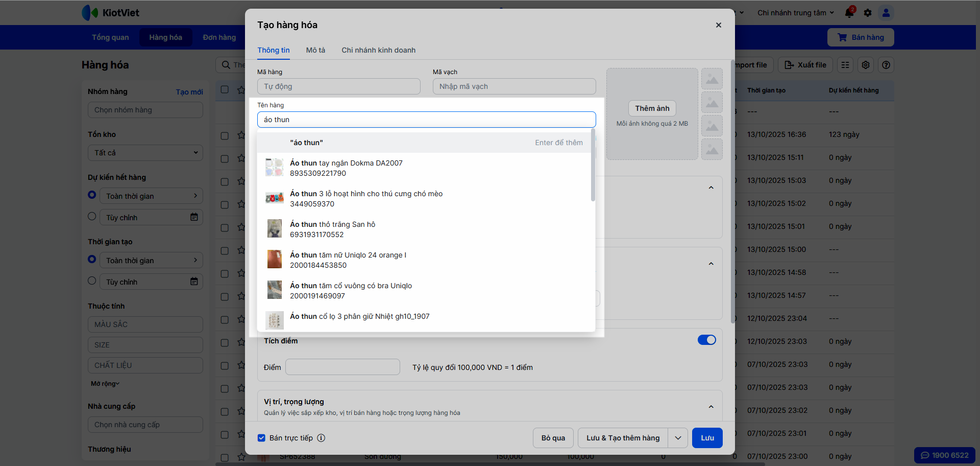The height and width of the screenshot is (466, 980).
Task: Click the Thêm ảnh button
Action: coord(652,108)
